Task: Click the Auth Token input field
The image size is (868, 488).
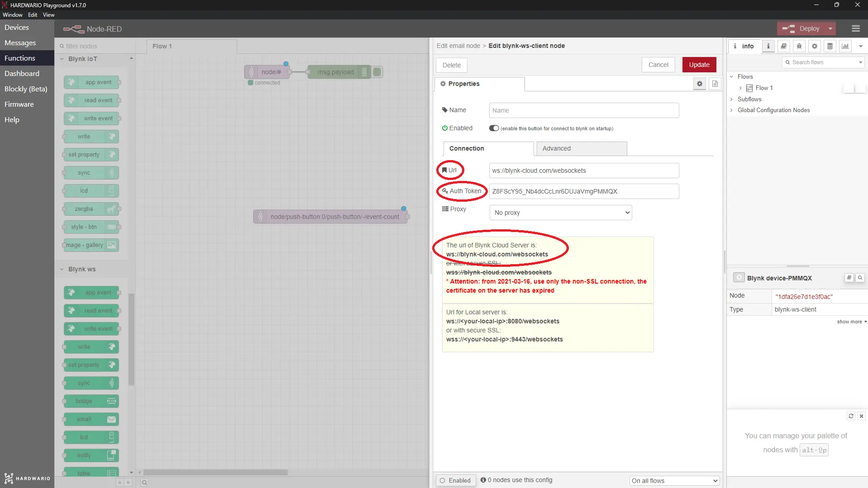Action: (584, 191)
